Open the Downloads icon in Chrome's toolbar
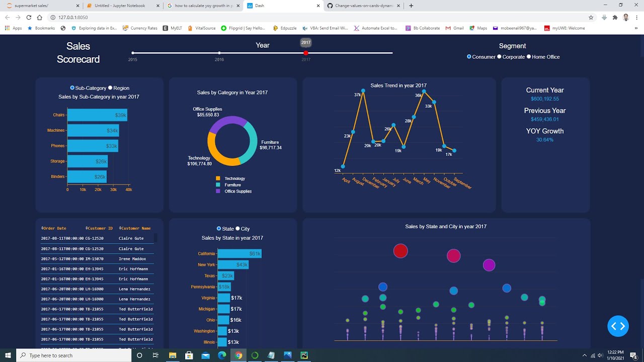 pyautogui.click(x=604, y=17)
